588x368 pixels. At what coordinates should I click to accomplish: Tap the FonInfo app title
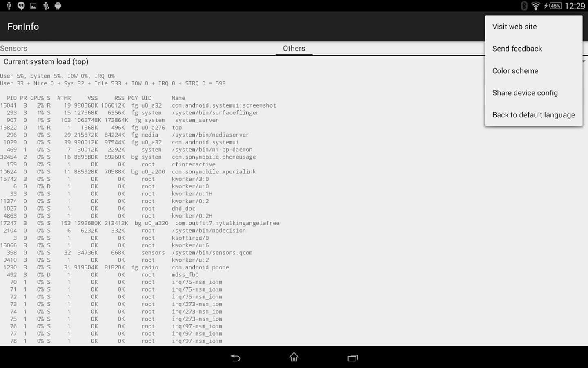(23, 27)
